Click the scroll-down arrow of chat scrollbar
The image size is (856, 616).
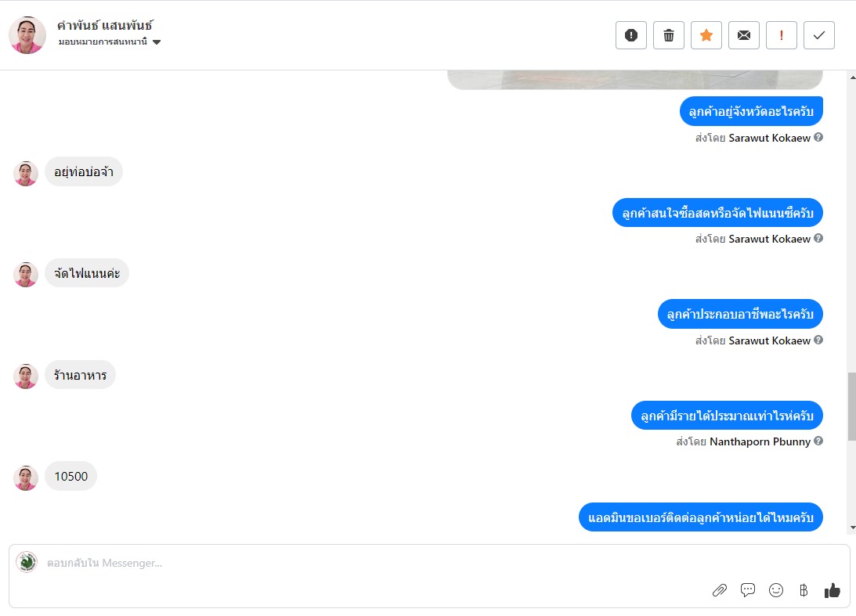tap(852, 528)
